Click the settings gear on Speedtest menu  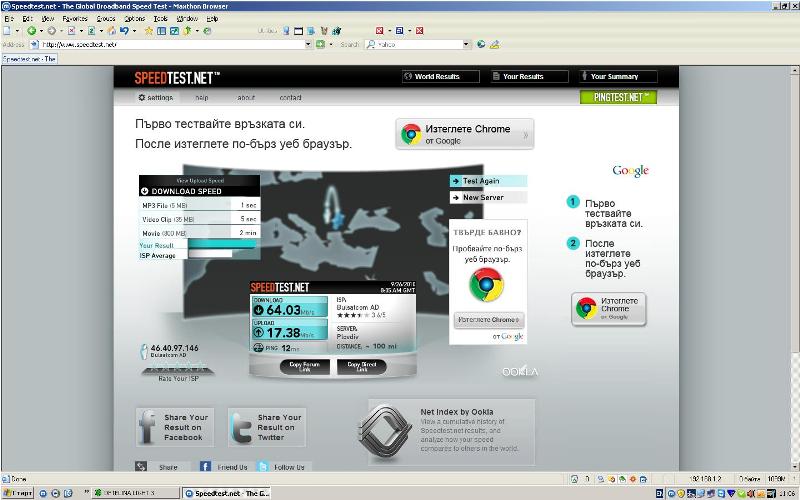pos(142,98)
